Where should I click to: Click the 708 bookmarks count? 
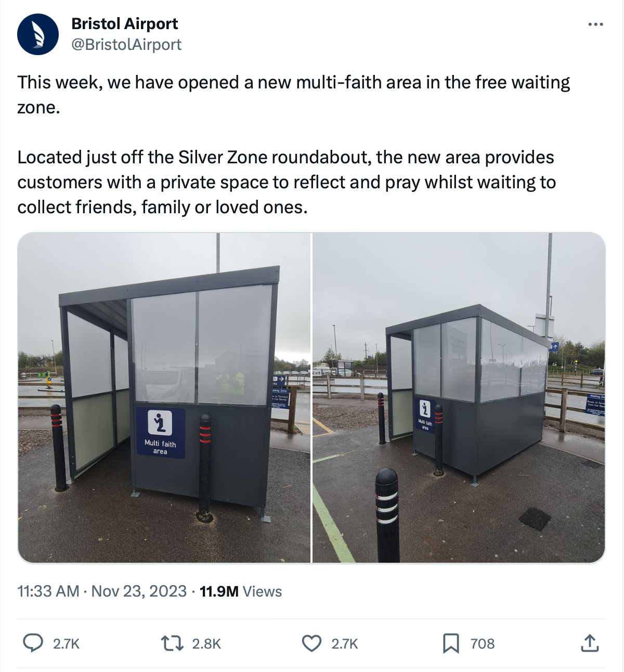tap(483, 644)
